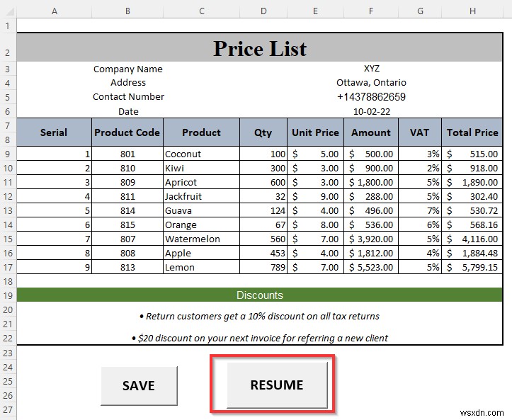Click the Product Code column heading
The height and width of the screenshot is (420, 512).
pos(127,132)
